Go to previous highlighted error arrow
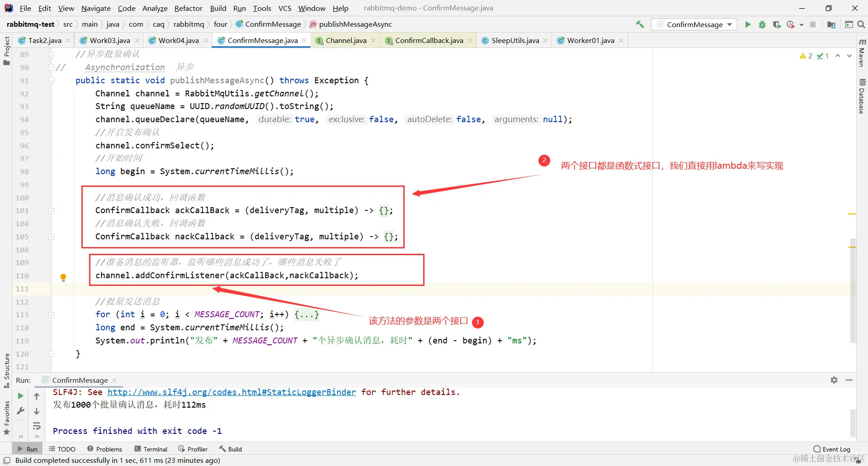 (x=838, y=56)
